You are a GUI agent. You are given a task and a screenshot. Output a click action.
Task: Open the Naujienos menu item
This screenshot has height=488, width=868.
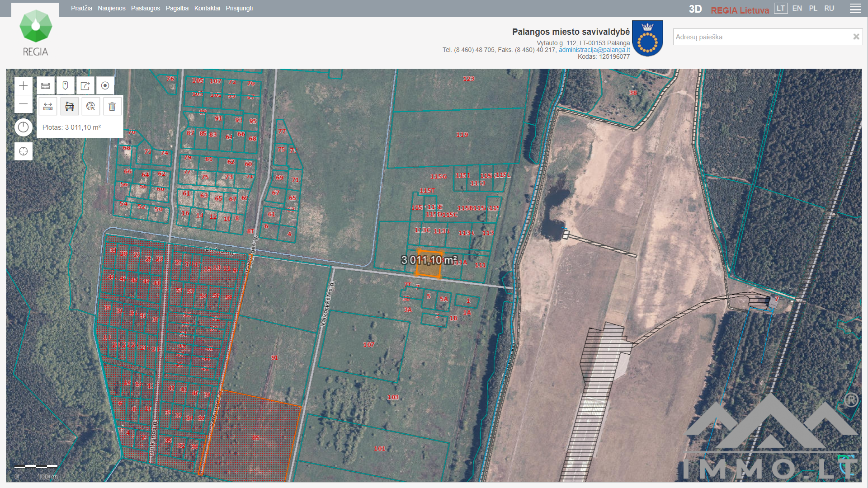112,8
